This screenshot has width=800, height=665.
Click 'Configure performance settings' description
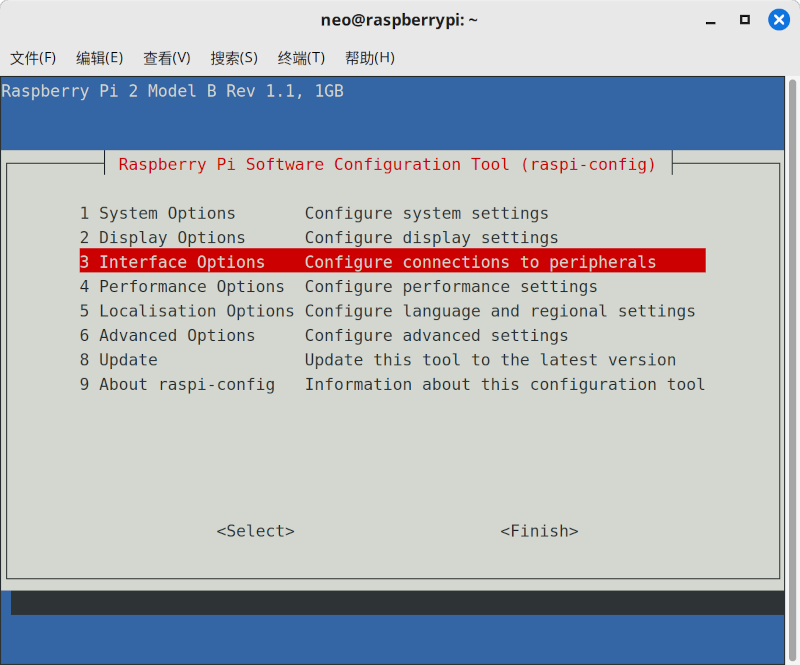pyautogui.click(x=451, y=287)
